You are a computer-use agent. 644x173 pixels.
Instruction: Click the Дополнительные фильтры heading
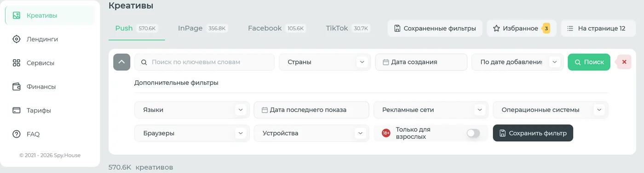(x=176, y=83)
